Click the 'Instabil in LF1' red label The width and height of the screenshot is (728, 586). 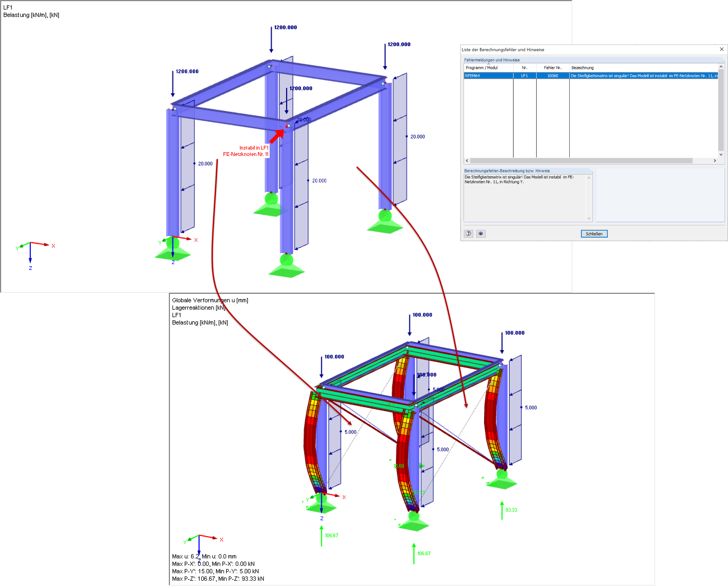tap(254, 148)
